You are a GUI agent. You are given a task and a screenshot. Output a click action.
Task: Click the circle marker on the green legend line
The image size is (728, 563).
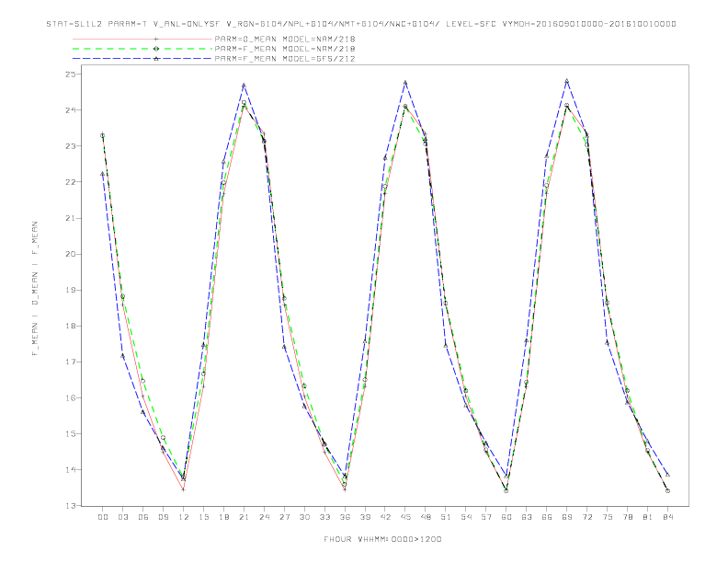point(156,49)
